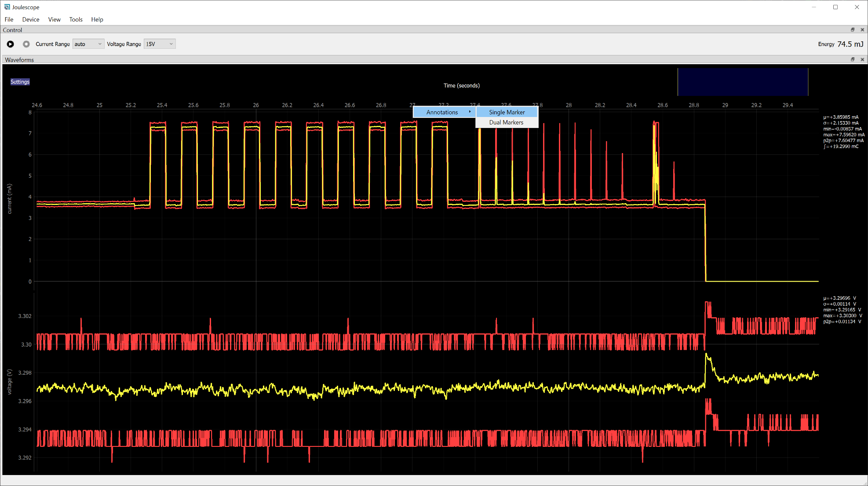
Task: Open the Voltage Range dropdown
Action: click(x=160, y=44)
